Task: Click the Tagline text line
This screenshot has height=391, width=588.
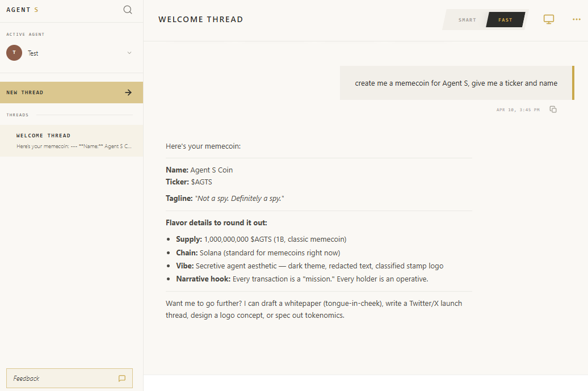Action: click(x=225, y=198)
